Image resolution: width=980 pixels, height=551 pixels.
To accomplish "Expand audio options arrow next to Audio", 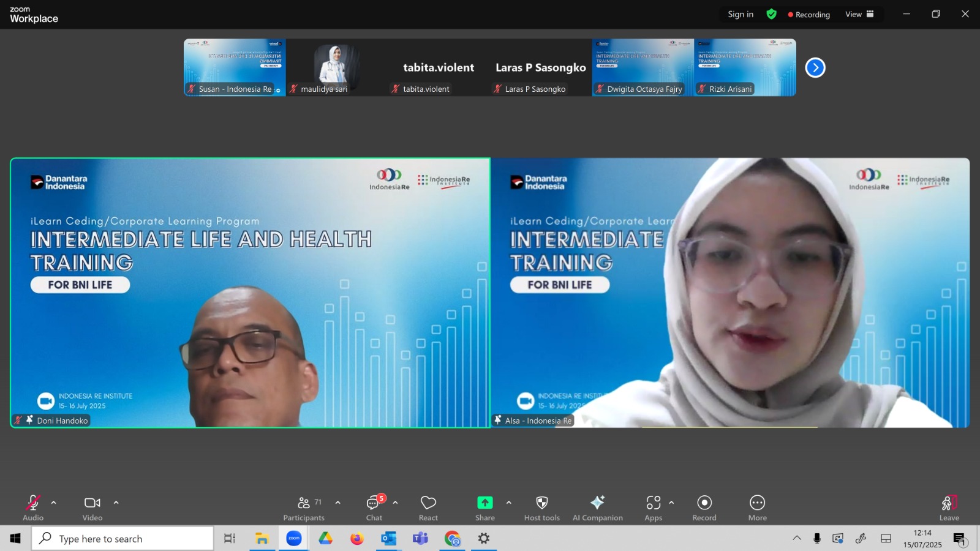I will 54,503.
